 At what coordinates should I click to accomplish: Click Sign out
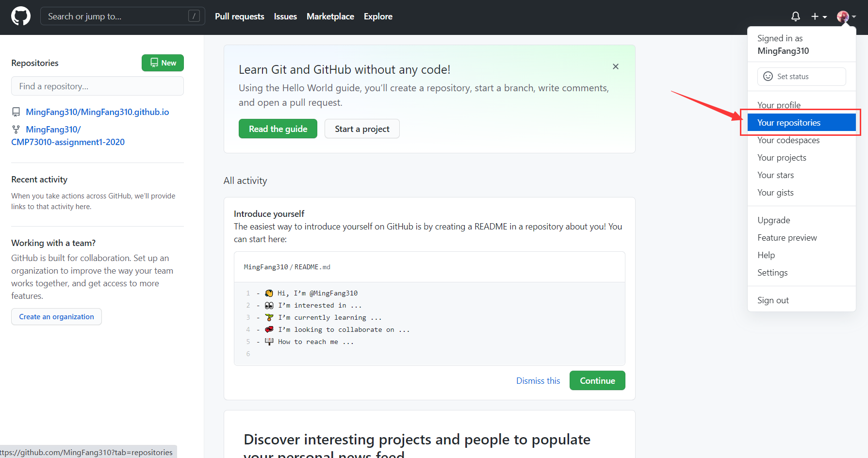tap(802, 300)
